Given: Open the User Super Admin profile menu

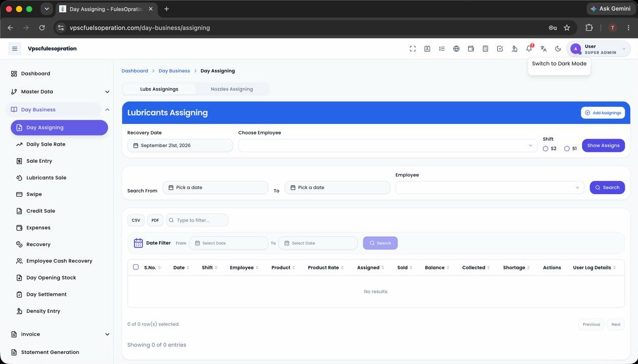Looking at the screenshot, I should point(598,49).
